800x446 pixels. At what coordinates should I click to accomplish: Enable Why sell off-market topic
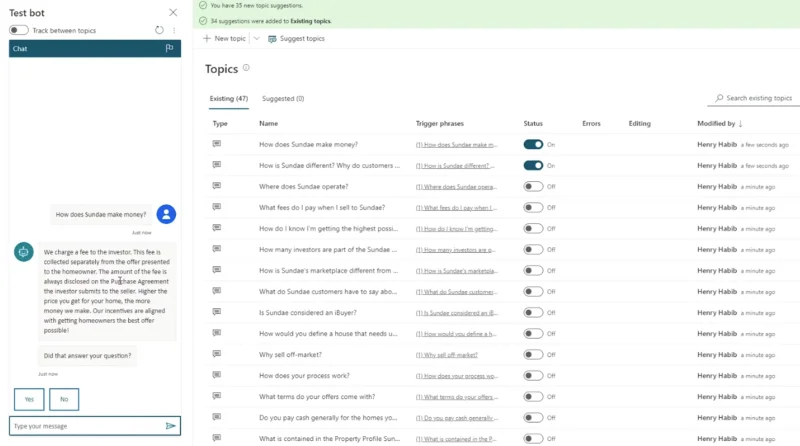tap(533, 354)
